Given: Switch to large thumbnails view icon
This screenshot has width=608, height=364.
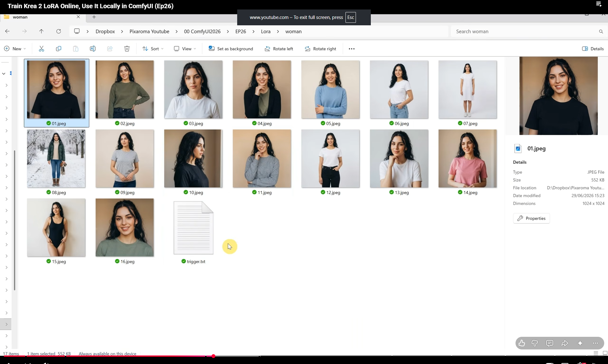Looking at the screenshot, I should click(x=605, y=353).
